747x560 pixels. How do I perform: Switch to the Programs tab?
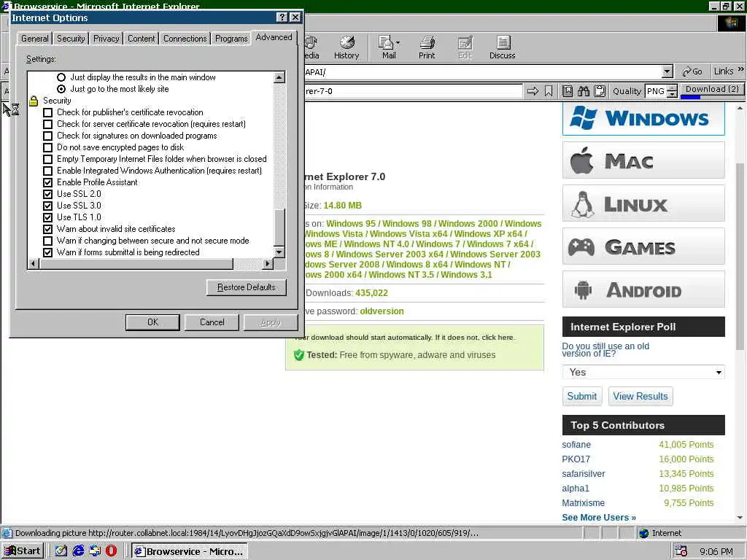(x=231, y=39)
